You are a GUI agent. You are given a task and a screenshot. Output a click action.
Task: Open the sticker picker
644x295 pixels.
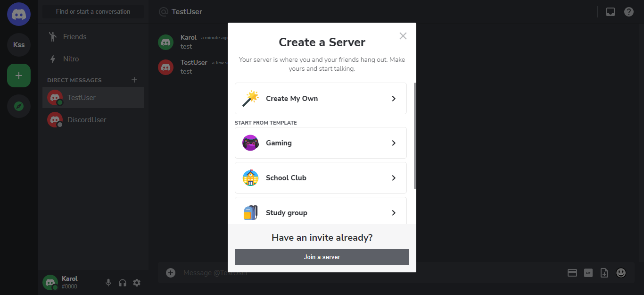(x=604, y=273)
